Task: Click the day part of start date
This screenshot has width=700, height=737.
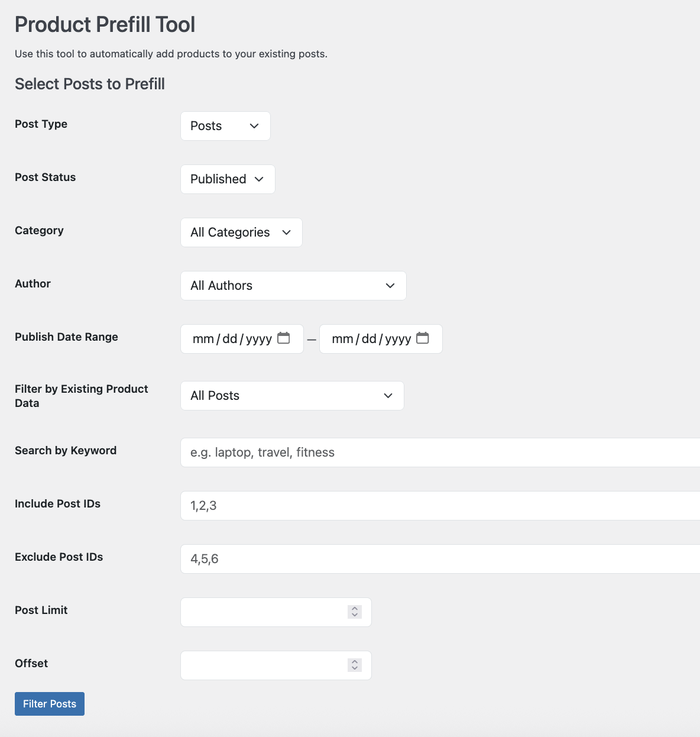Action: pos(229,339)
